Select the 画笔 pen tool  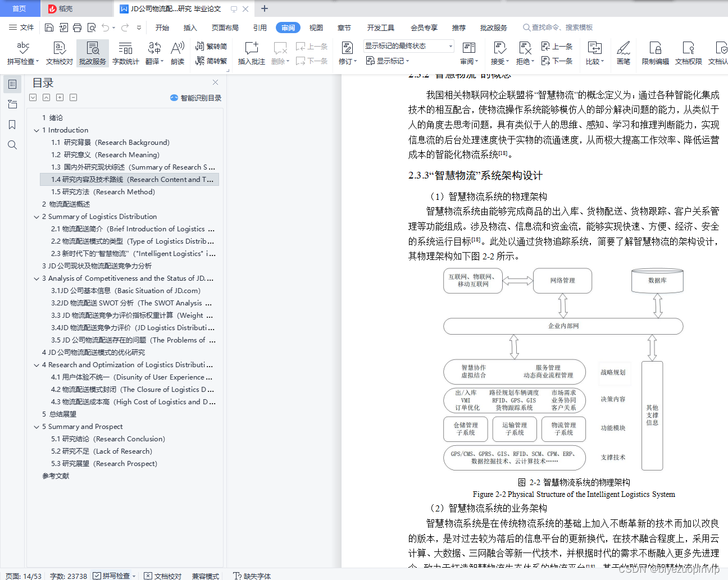[624, 53]
